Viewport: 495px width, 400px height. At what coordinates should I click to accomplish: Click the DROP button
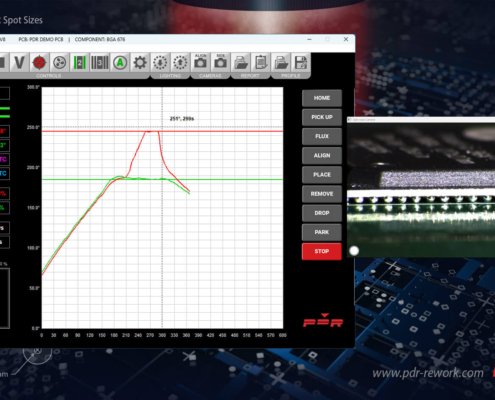tap(322, 213)
